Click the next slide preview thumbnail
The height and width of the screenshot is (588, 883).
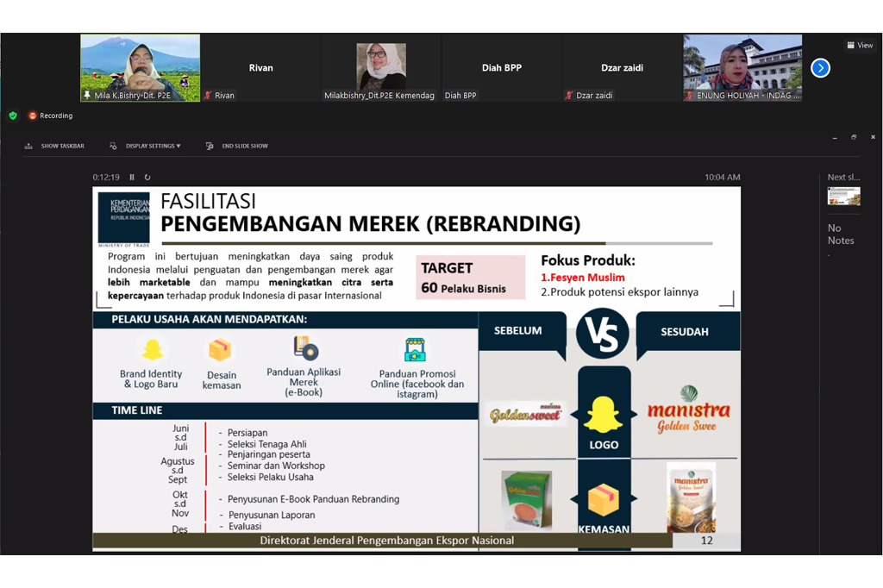click(843, 197)
